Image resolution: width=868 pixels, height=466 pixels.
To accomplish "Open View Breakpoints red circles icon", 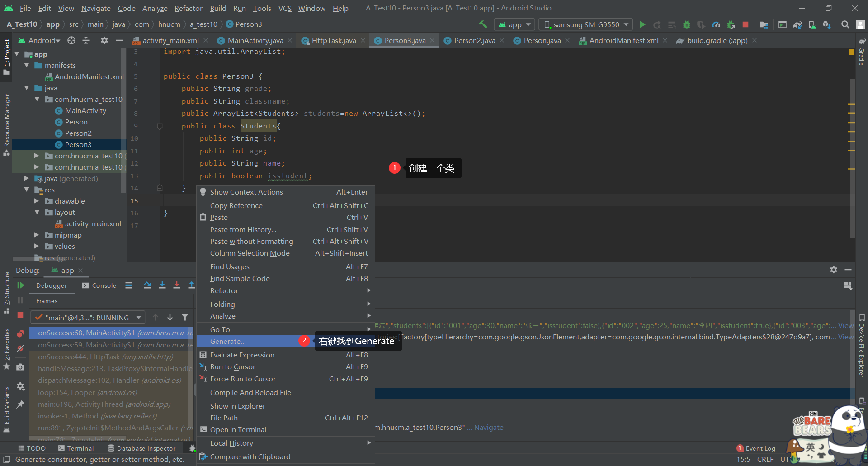I will click(x=20, y=334).
